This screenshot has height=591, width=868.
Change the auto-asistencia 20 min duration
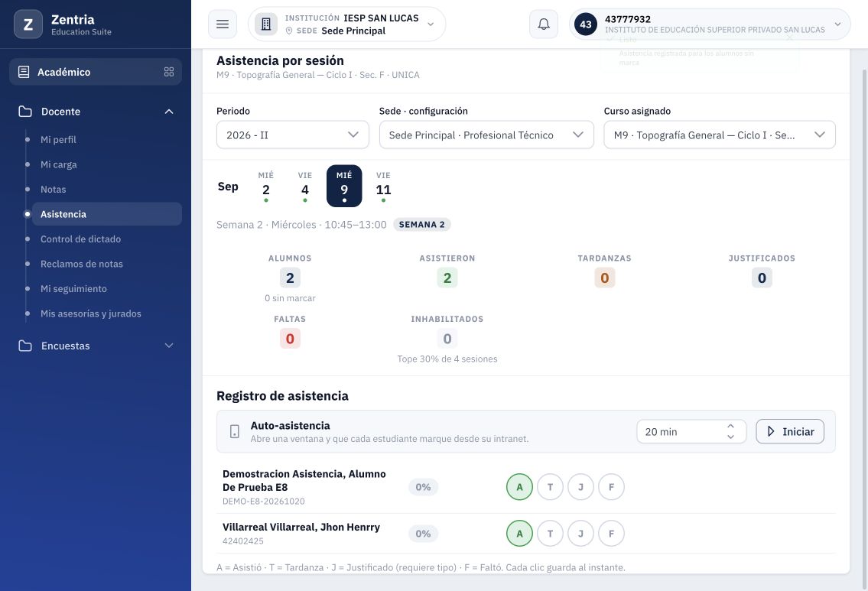click(691, 432)
